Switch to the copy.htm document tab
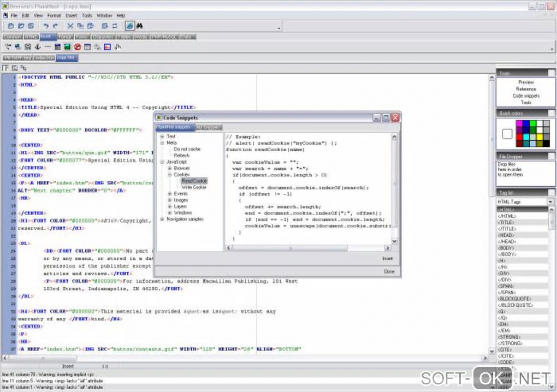557x392 pixels. 67,57
